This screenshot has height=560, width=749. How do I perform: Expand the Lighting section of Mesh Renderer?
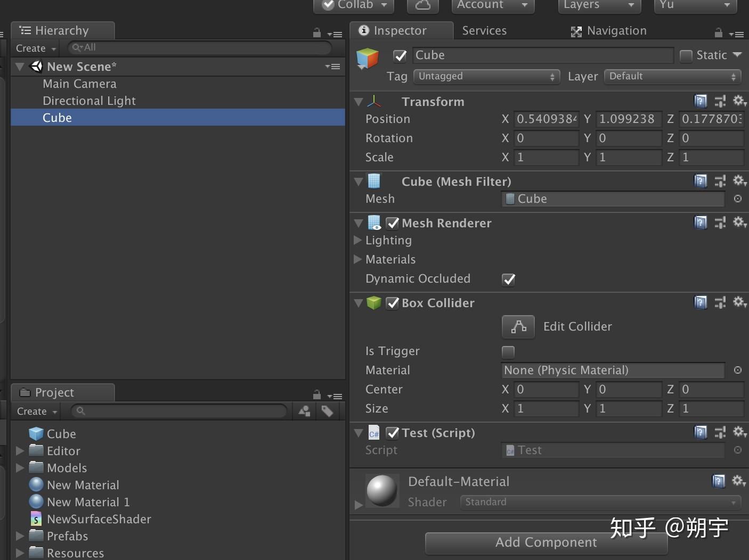point(357,240)
